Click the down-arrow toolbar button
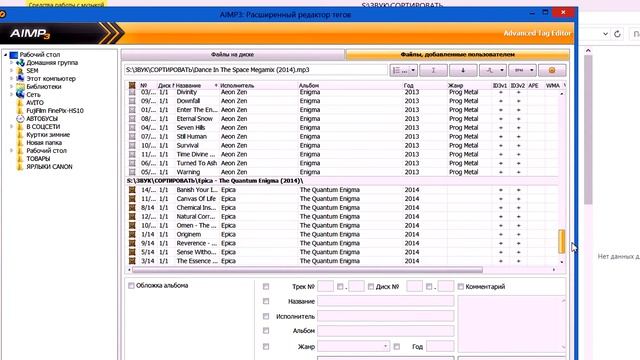The width and height of the screenshot is (640, 360). (463, 70)
